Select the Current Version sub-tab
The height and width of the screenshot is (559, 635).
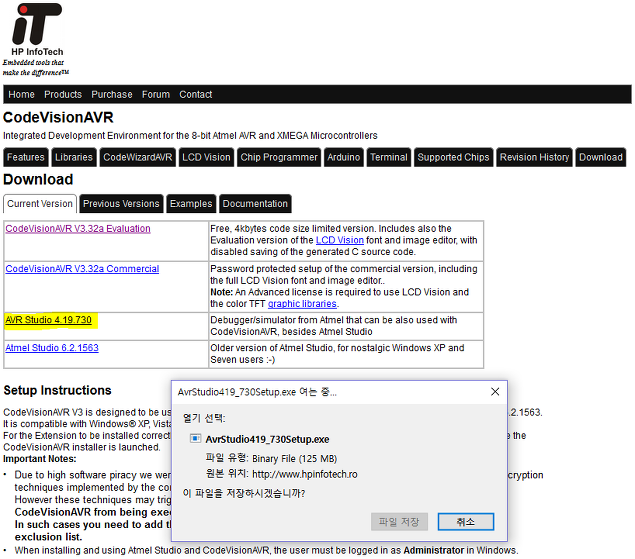coord(40,203)
